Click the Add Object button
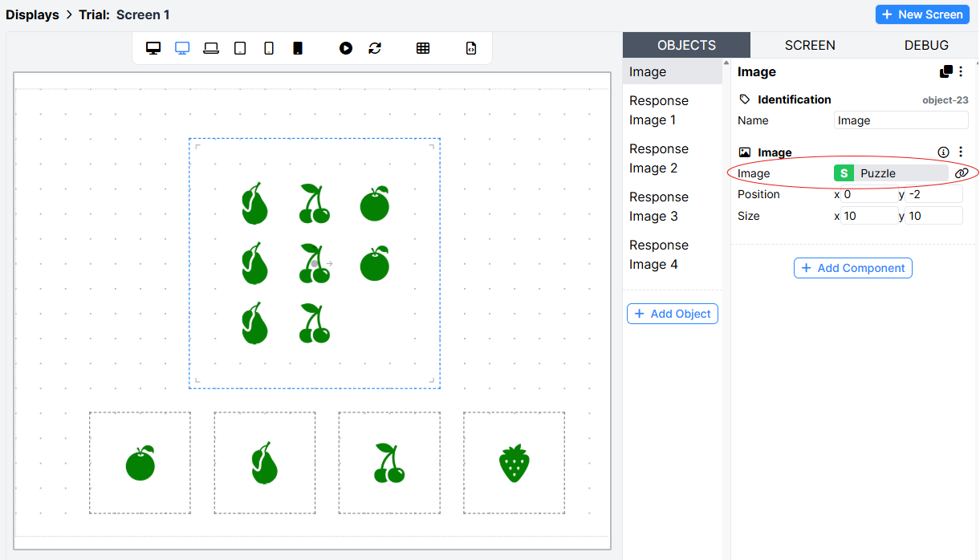The image size is (980, 560). point(672,314)
